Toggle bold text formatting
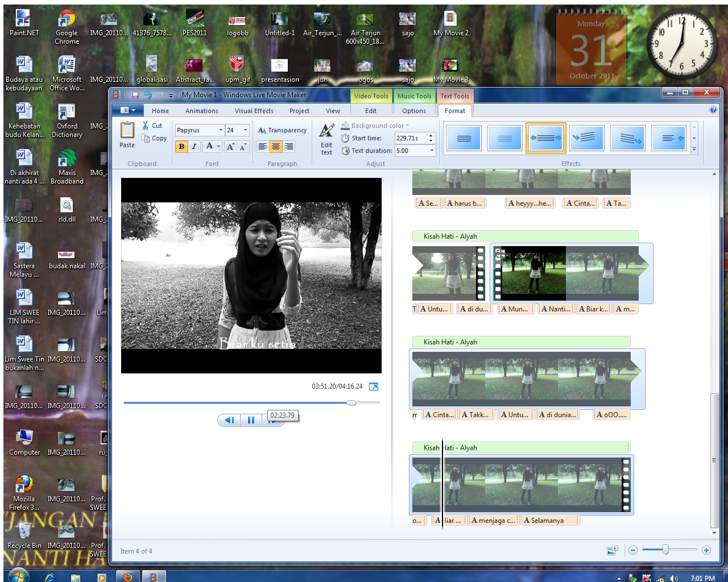Image resolution: width=728 pixels, height=582 pixels. [181, 146]
